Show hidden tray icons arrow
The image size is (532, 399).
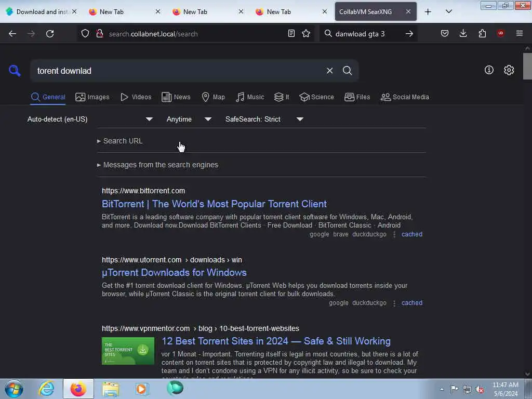[x=442, y=390]
